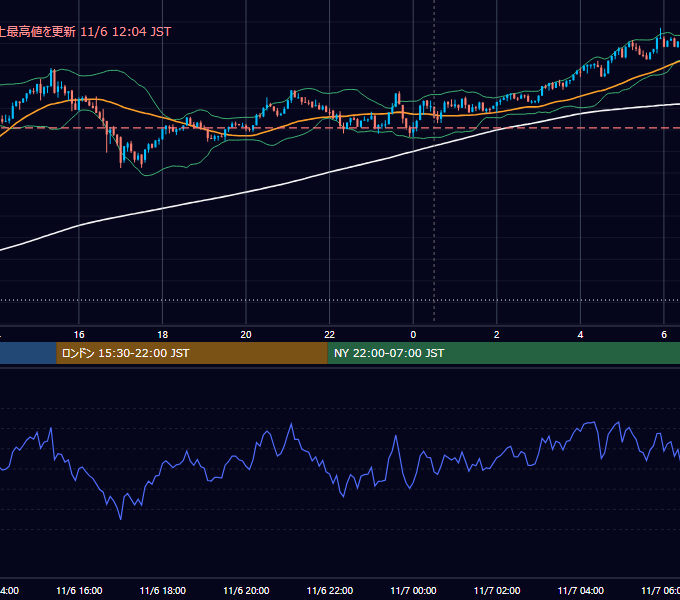Click hour label 0 on price chart axis
The width and height of the screenshot is (680, 600).
413,335
